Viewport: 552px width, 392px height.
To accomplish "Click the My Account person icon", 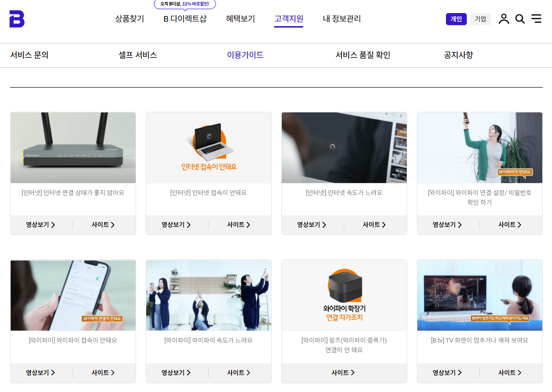I will click(504, 19).
